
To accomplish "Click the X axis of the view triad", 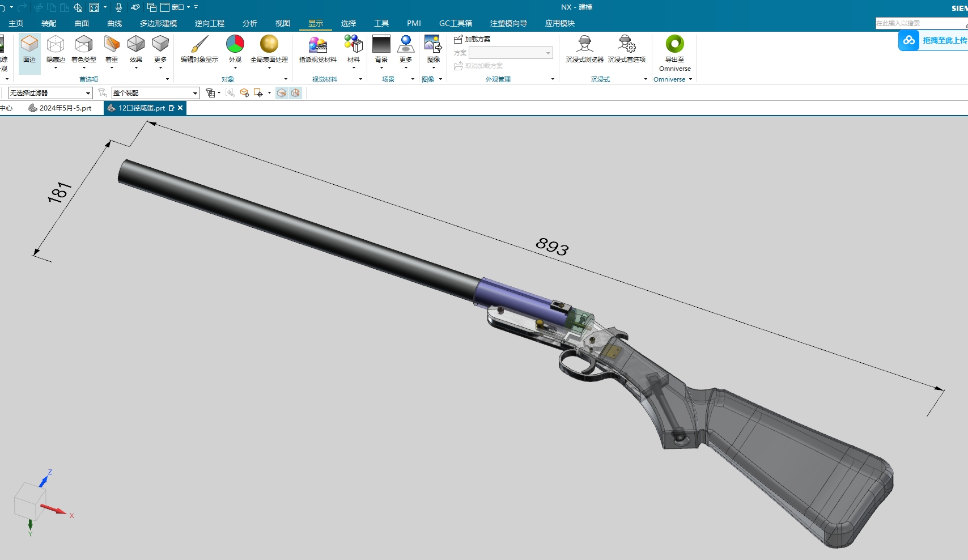I will pos(72,516).
